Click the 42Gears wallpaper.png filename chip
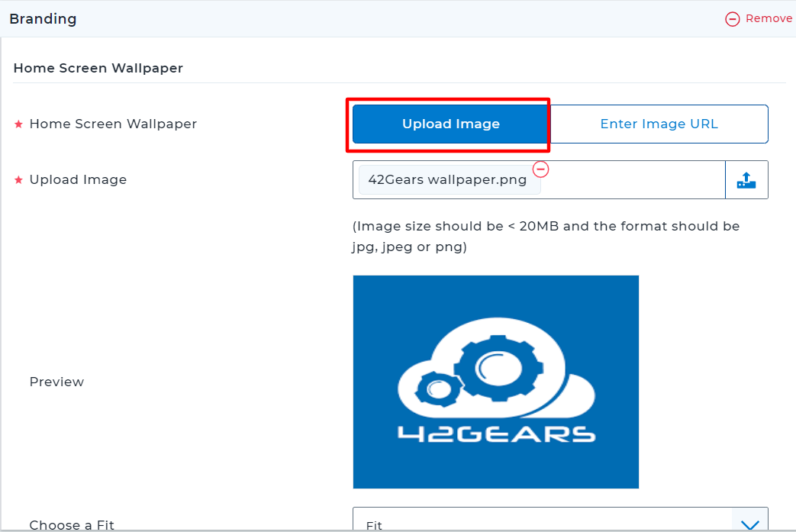Viewport: 796px width, 532px height. (447, 179)
